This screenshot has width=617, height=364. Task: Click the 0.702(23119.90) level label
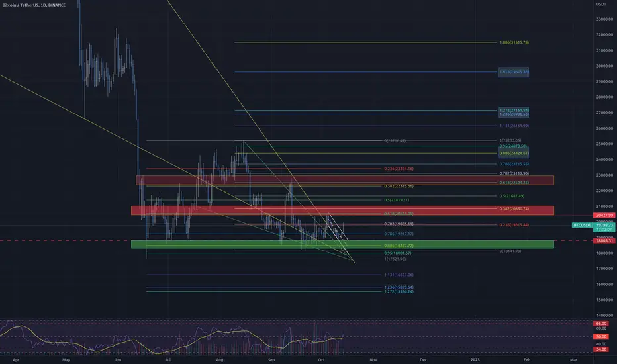[514, 173]
